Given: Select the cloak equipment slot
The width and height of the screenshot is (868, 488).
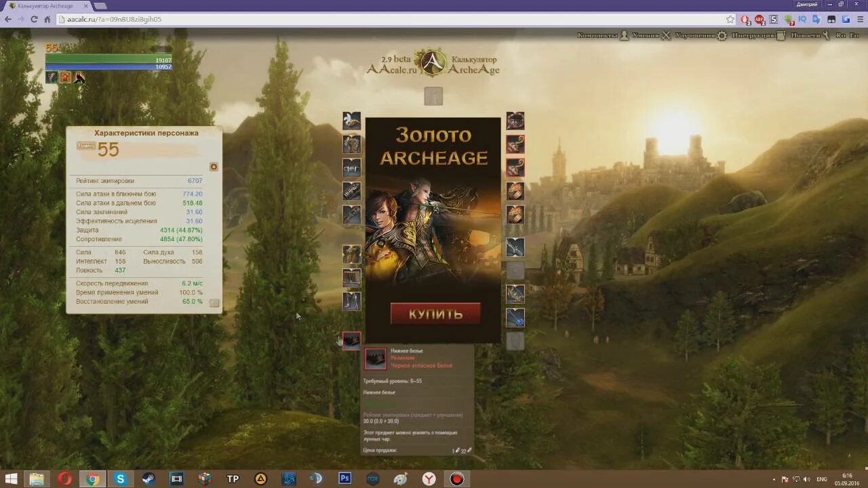Looking at the screenshot, I should (351, 254).
